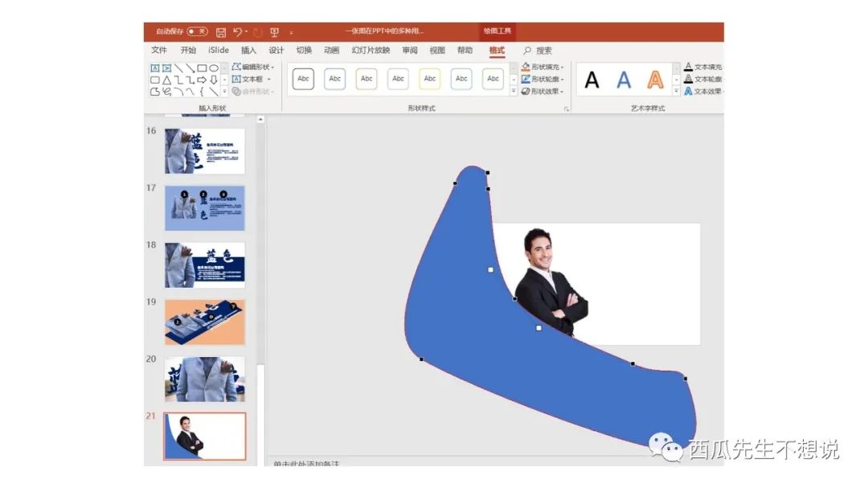The width and height of the screenshot is (868, 488).
Task: Apply the orange outlined A WordArt style
Action: pyautogui.click(x=656, y=80)
